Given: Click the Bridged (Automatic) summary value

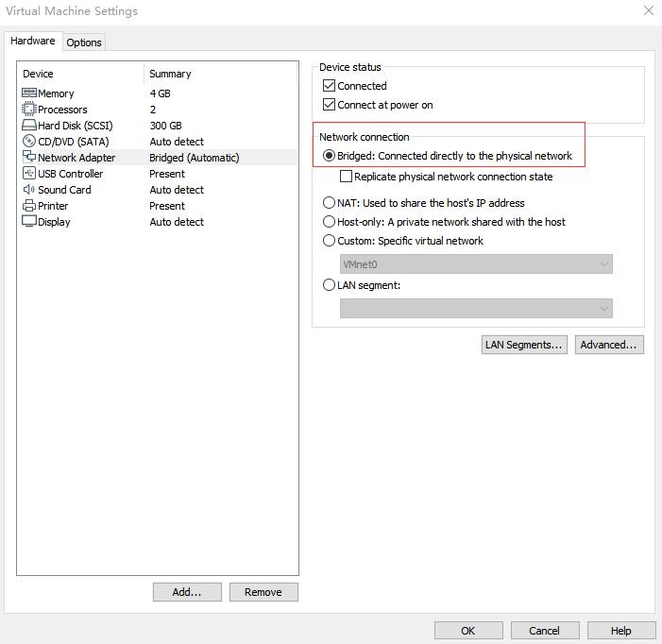Looking at the screenshot, I should [x=195, y=158].
